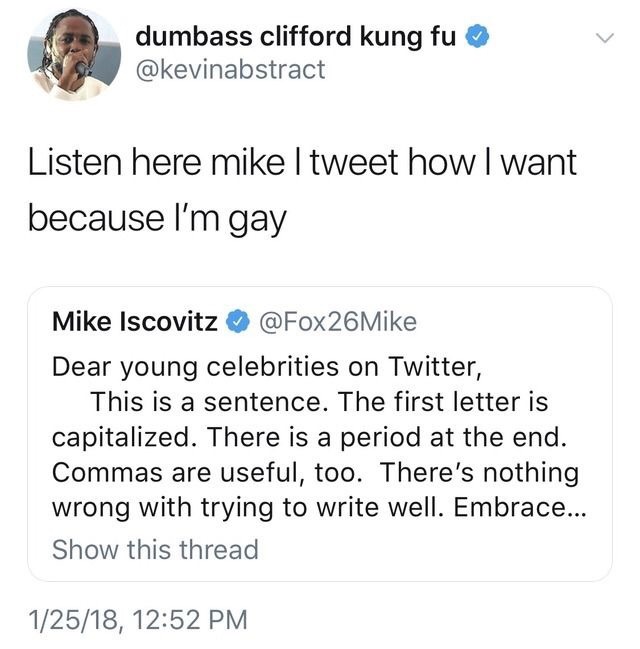This screenshot has width=640, height=649.
Task: Click the line starting capitalized. There is a period
Action: [x=315, y=437]
